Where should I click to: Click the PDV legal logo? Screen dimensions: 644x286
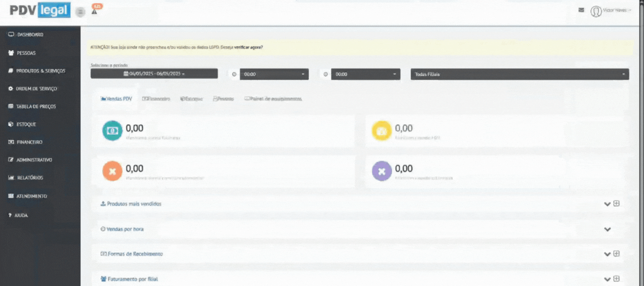click(40, 10)
